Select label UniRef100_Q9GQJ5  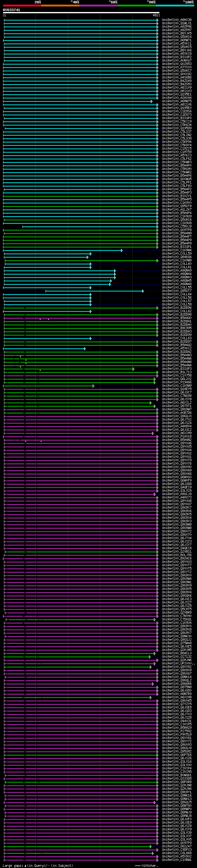[177, 803]
